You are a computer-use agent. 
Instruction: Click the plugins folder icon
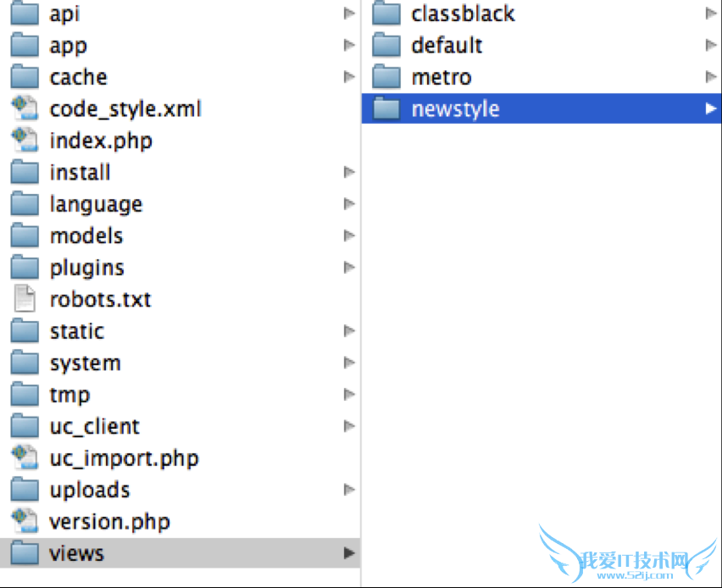pyautogui.click(x=25, y=268)
